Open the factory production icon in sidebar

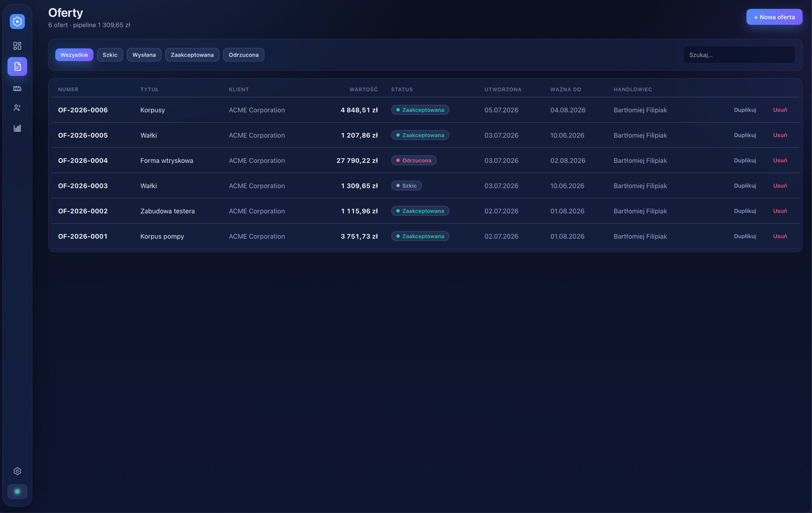(17, 88)
